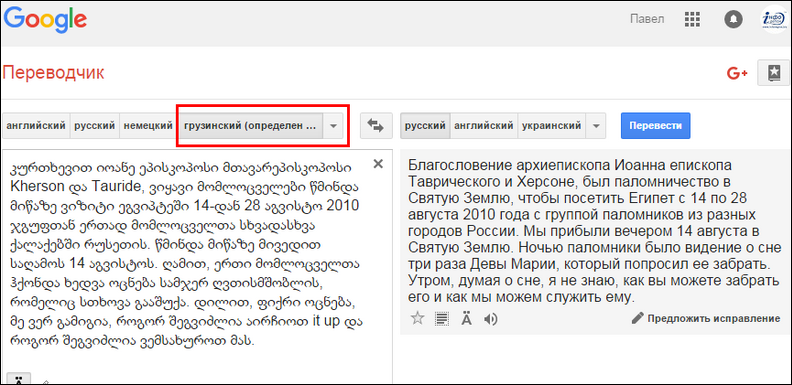This screenshot has width=792, height=385.
Task: Click the Павел user name
Action: pos(647,20)
